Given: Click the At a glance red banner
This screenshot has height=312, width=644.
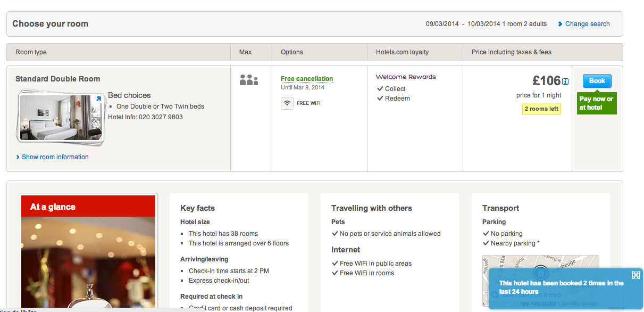Looking at the screenshot, I should [x=88, y=207].
